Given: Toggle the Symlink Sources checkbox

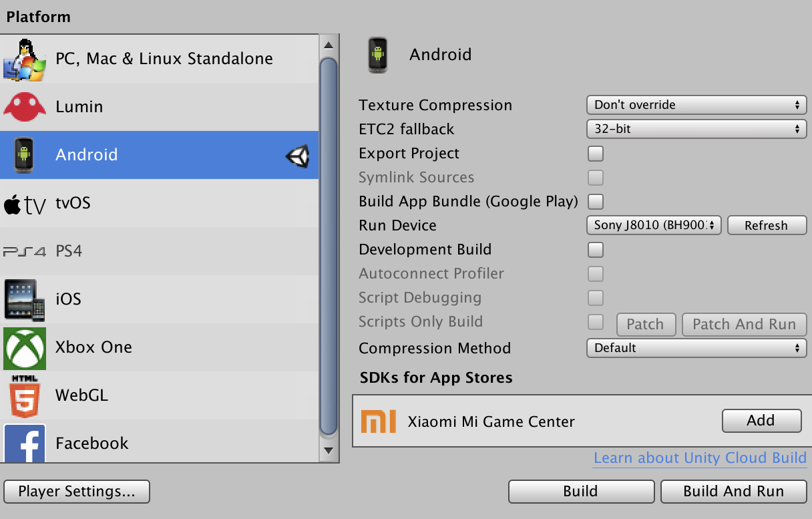Looking at the screenshot, I should pyautogui.click(x=595, y=178).
